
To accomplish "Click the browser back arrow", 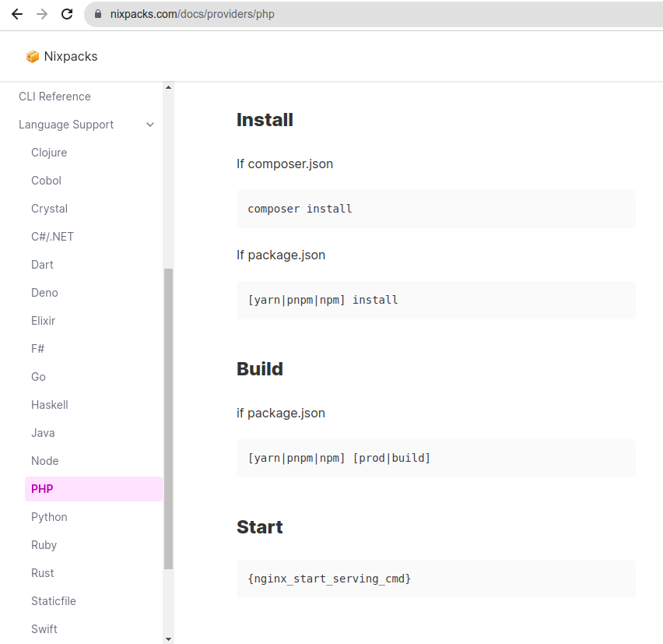I will (16, 13).
